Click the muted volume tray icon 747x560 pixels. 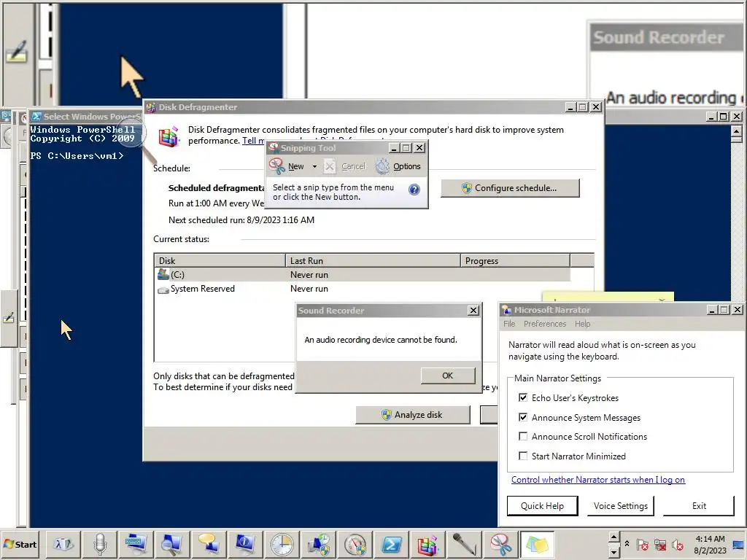678,544
